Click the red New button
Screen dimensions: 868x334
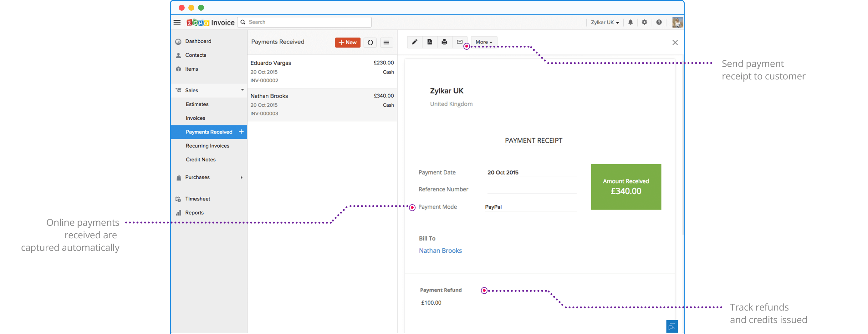click(x=347, y=43)
